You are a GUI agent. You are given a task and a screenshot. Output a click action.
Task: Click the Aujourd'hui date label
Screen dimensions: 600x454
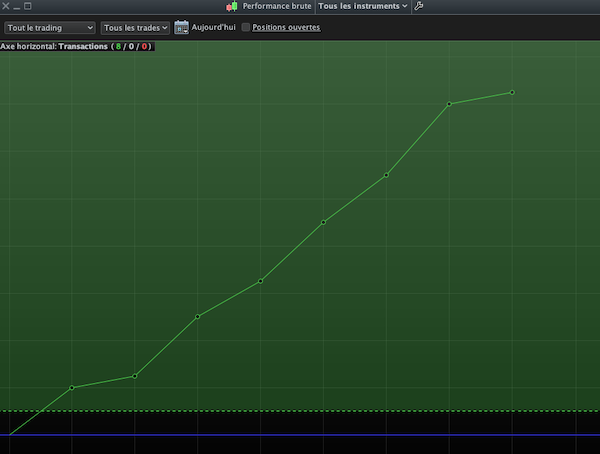(213, 27)
